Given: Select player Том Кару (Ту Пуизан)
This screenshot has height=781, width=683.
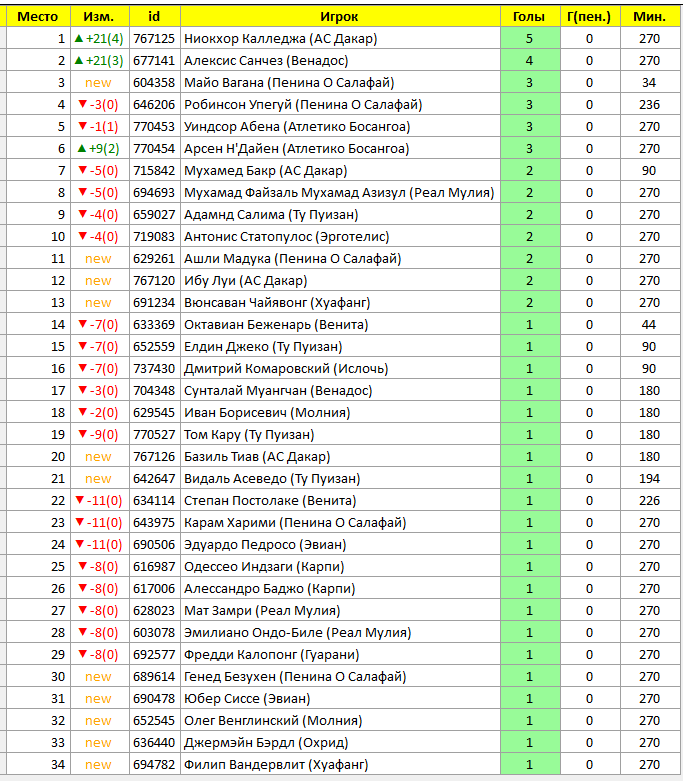Looking at the screenshot, I should point(249,434).
